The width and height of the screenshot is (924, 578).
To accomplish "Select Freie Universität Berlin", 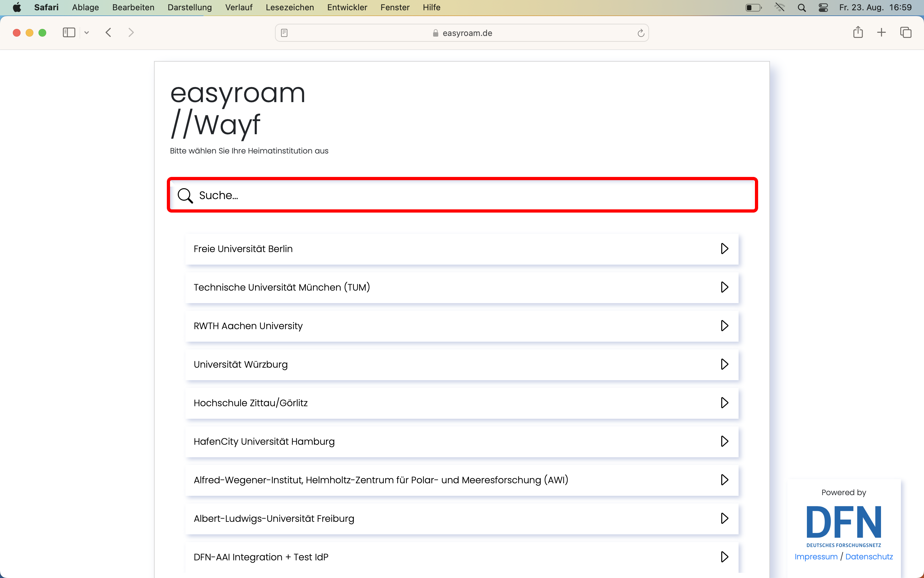I will 462,249.
